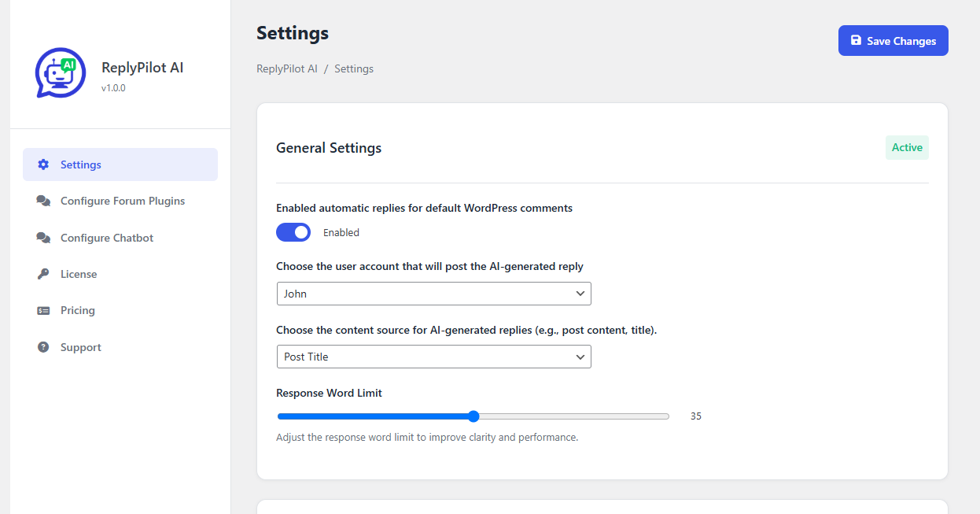
Task: Click the floppy disk icon in Save Changes
Action: click(857, 41)
